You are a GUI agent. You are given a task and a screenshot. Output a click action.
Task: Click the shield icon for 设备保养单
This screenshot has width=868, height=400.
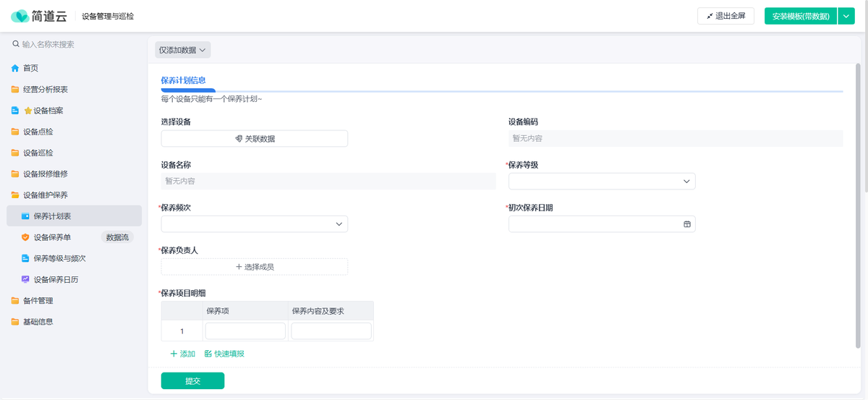click(25, 237)
